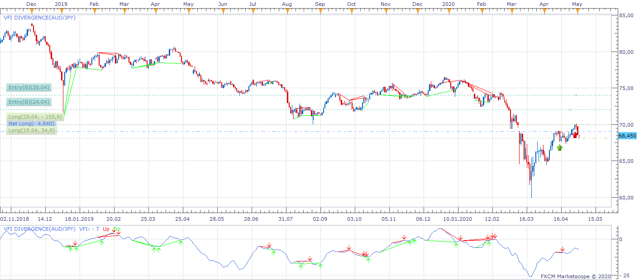Click the 68,450 current price tag
This screenshot has height=280, width=644.
627,136
